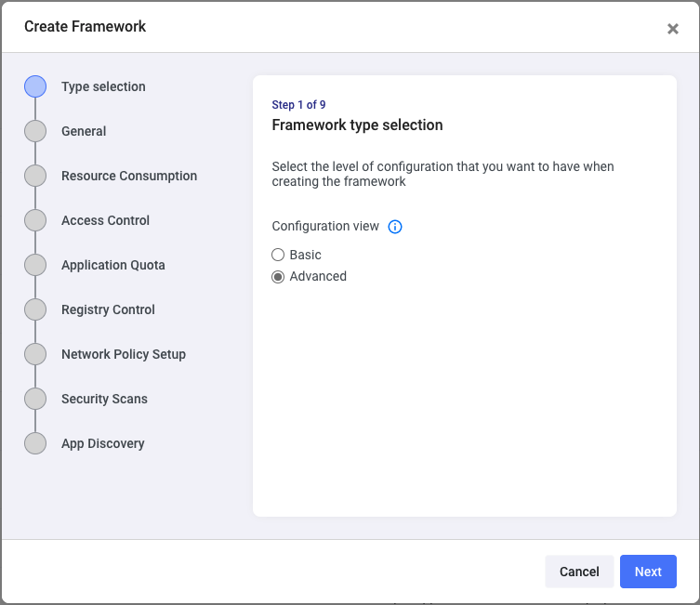
Task: Click the App Discovery step circle
Action: tap(35, 443)
